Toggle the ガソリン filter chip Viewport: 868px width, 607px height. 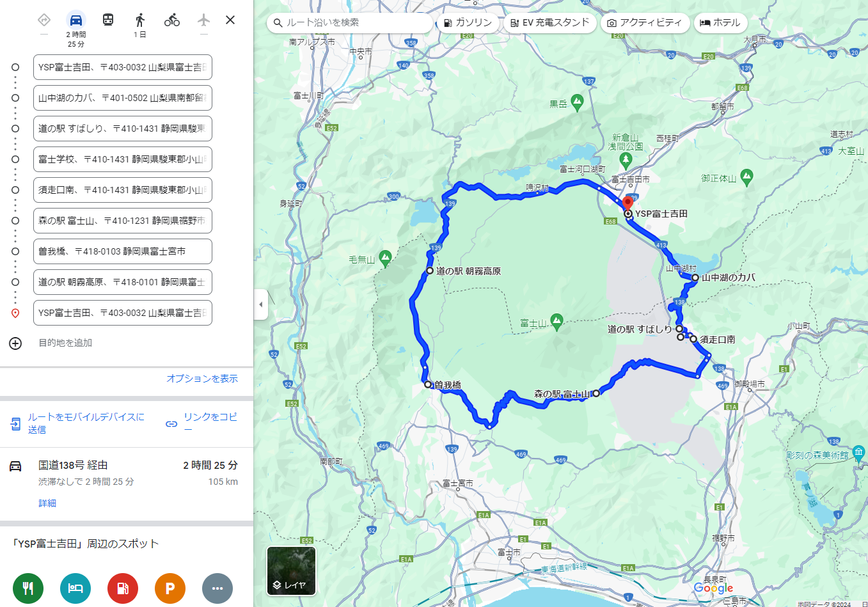coord(468,23)
